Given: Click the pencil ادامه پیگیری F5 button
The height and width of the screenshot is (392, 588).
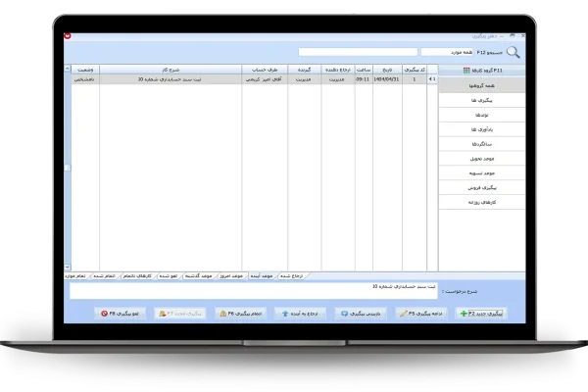Looking at the screenshot, I should coord(421,313).
